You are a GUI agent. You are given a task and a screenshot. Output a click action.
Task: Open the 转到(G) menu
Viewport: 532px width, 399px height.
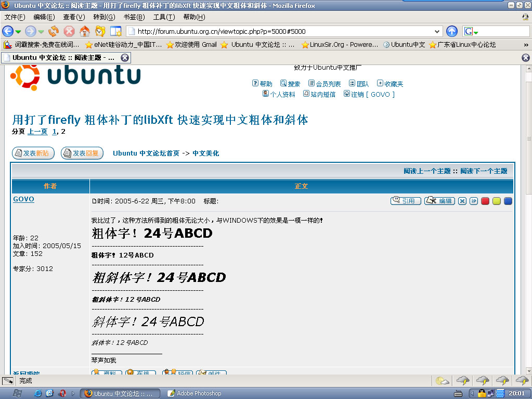coord(104,17)
